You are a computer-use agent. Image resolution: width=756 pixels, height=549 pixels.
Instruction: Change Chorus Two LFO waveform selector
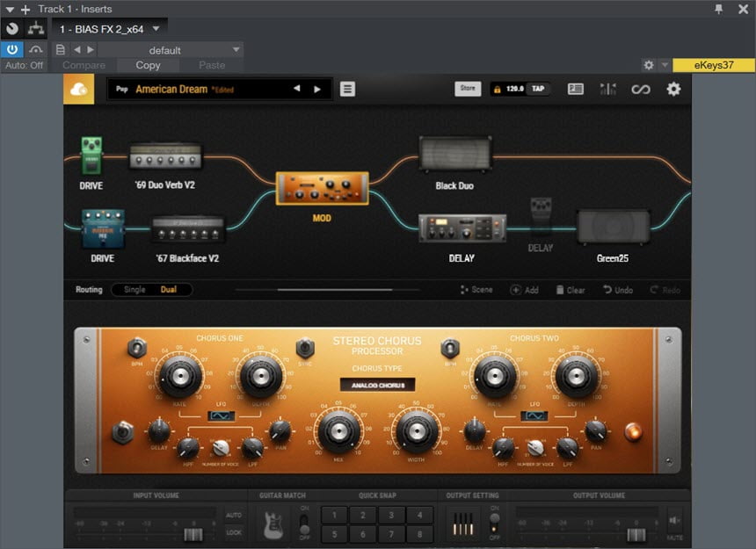coord(534,416)
